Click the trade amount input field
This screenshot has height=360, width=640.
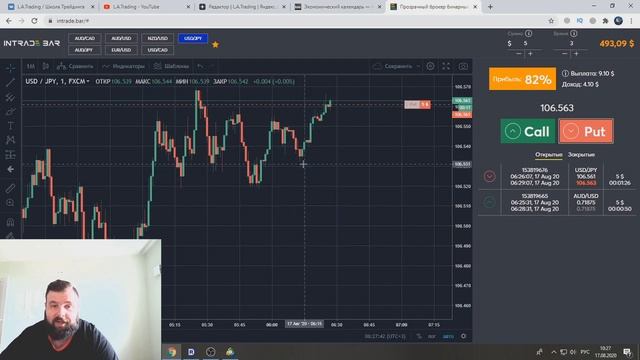(526, 43)
